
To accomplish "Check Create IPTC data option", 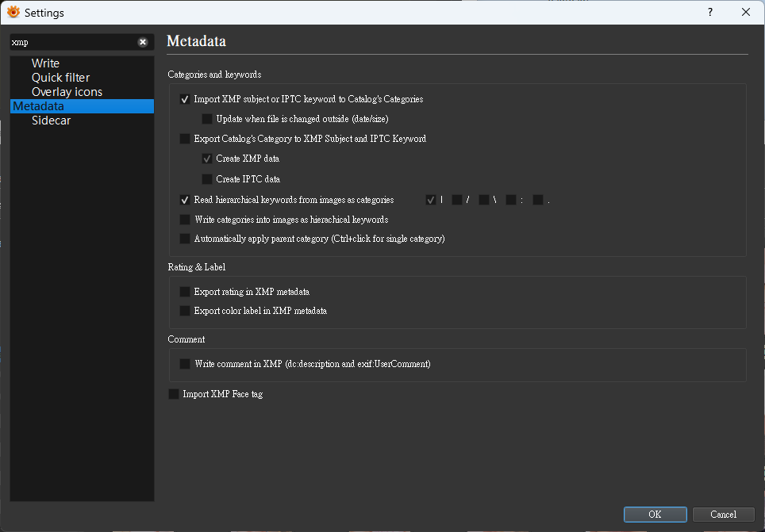I will 207,179.
